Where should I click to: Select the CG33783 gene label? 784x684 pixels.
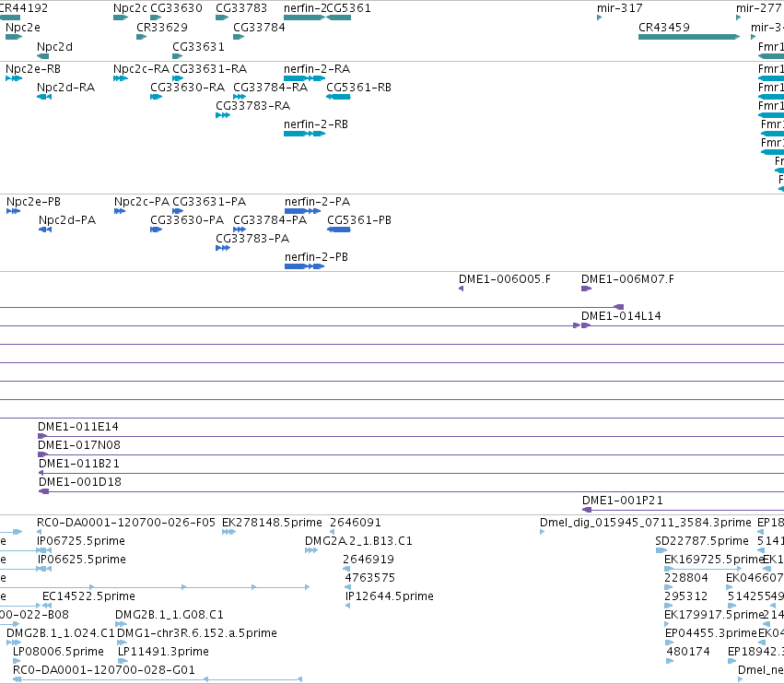tap(241, 8)
